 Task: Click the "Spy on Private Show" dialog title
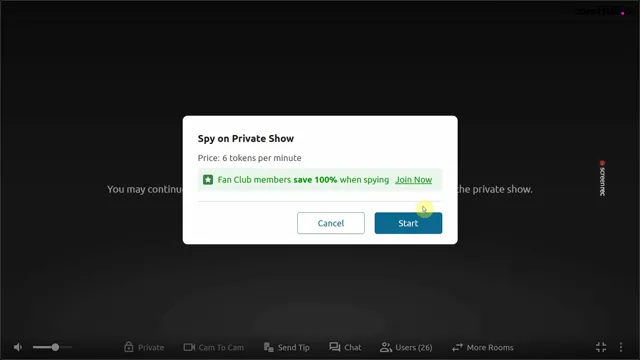(x=246, y=138)
